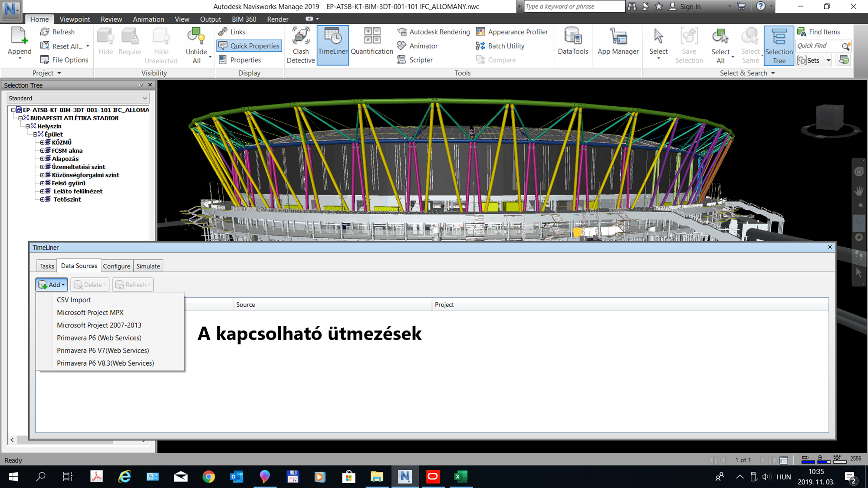Viewport: 868px width, 488px height.
Task: Toggle Quick Properties display
Action: click(x=249, y=46)
